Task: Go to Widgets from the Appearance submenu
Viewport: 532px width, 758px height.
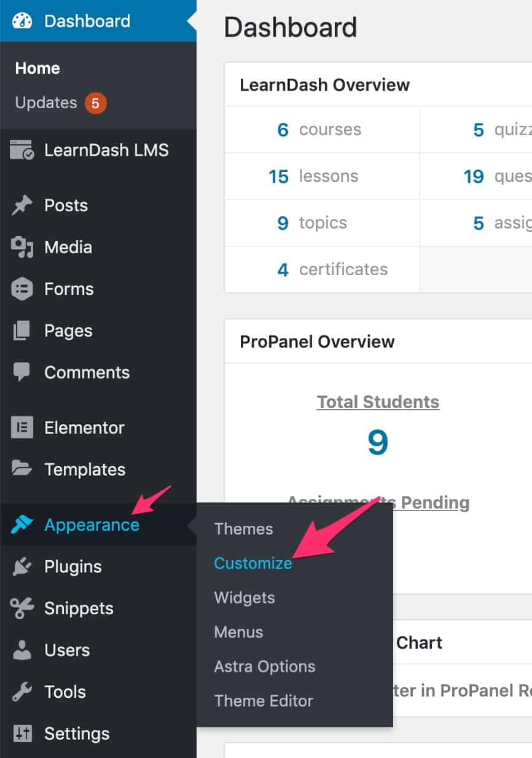Action: [244, 598]
